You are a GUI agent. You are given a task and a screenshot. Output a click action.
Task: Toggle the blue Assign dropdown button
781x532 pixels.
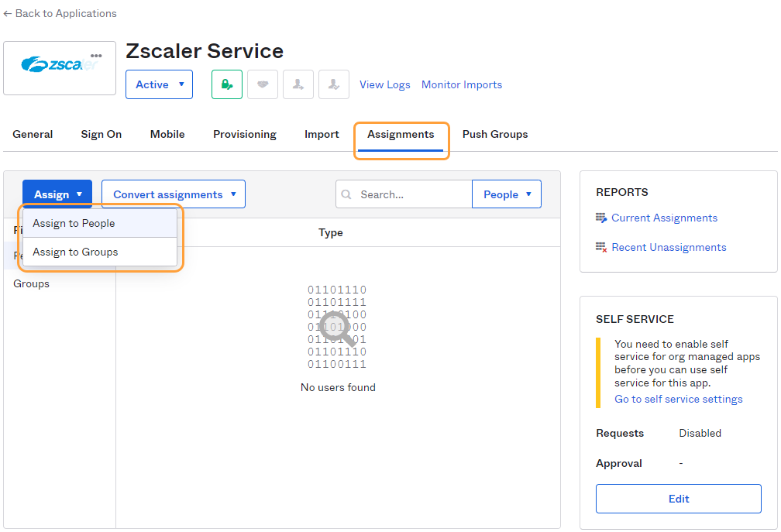click(x=57, y=194)
